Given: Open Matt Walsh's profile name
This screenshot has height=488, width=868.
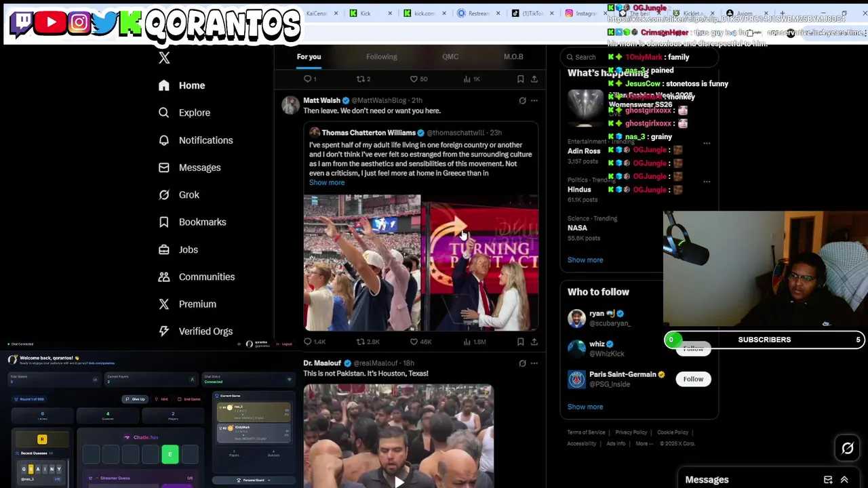Looking at the screenshot, I should click(x=321, y=101).
